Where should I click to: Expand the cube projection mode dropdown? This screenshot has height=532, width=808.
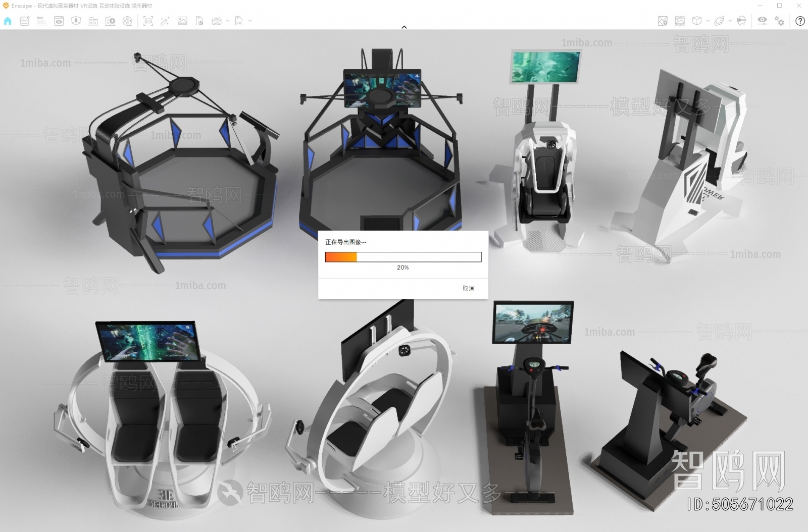(708, 21)
